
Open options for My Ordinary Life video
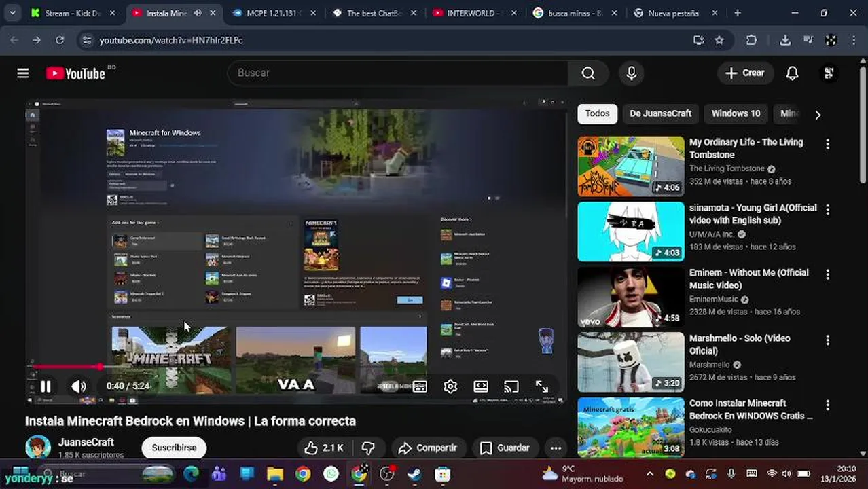[827, 144]
